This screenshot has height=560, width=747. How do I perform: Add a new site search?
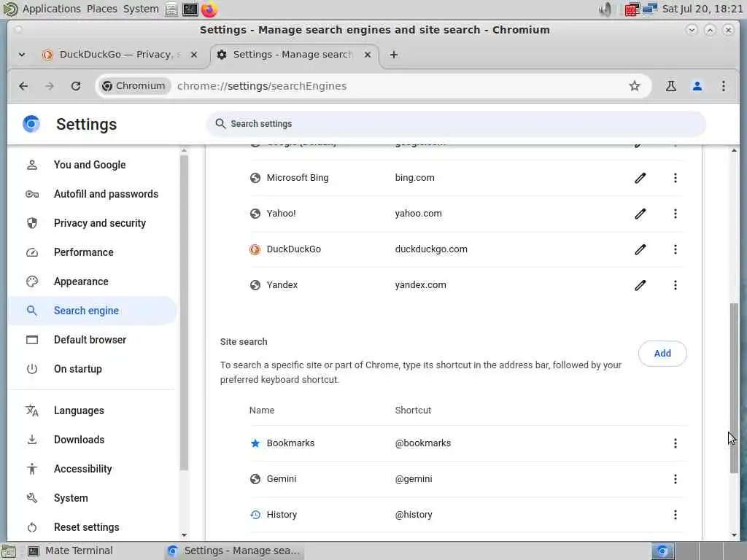pos(662,354)
